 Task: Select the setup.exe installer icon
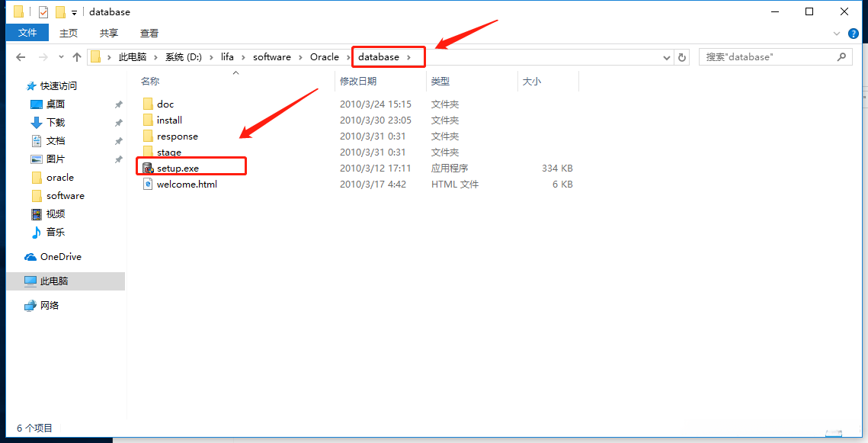point(148,169)
